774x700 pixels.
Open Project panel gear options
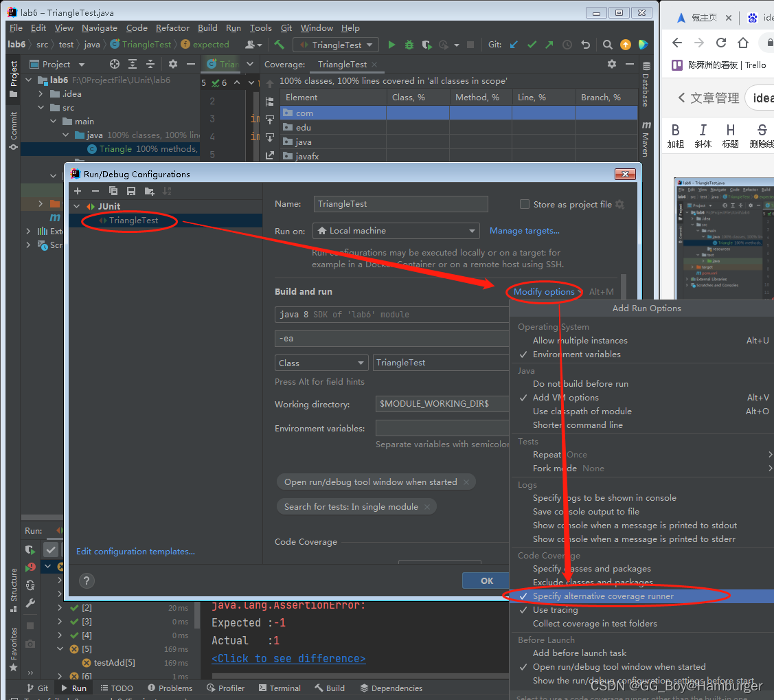[x=173, y=64]
